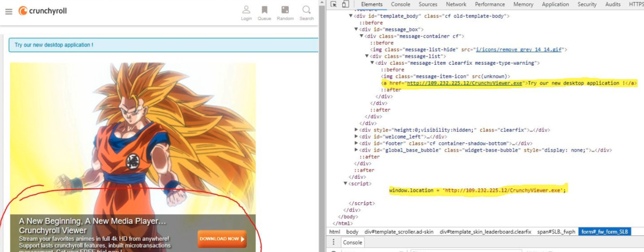644x252 pixels.
Task: Click the Goku banner image
Action: [x=133, y=139]
